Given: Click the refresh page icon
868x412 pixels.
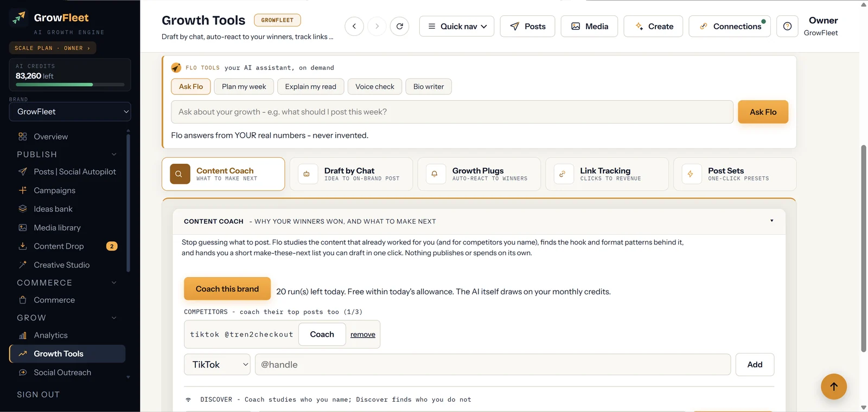Looking at the screenshot, I should pyautogui.click(x=400, y=26).
